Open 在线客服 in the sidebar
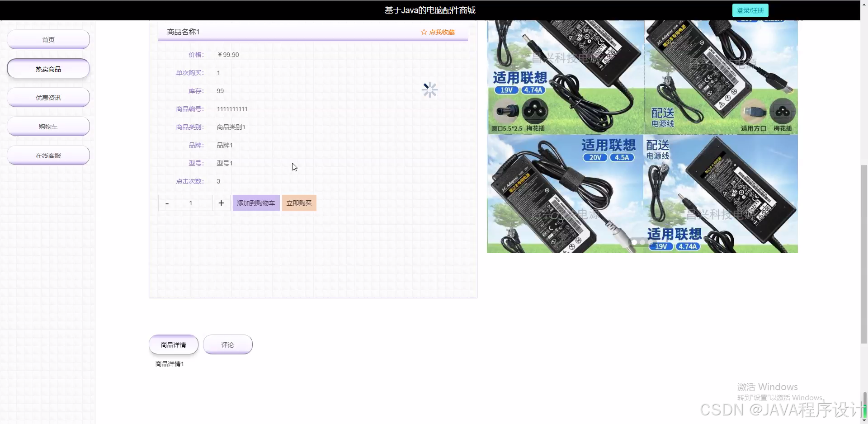 (48, 155)
